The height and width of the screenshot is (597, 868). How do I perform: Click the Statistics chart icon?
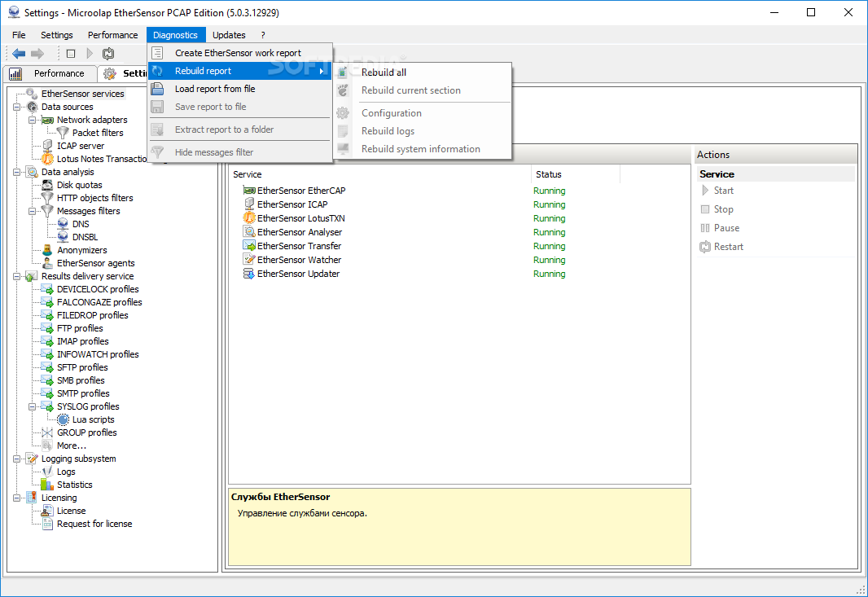[x=47, y=485]
